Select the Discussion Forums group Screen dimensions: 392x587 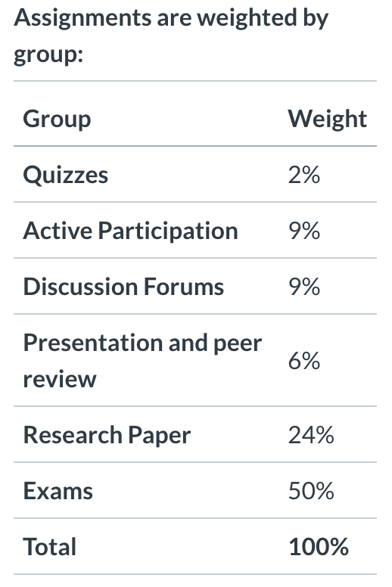click(x=123, y=287)
